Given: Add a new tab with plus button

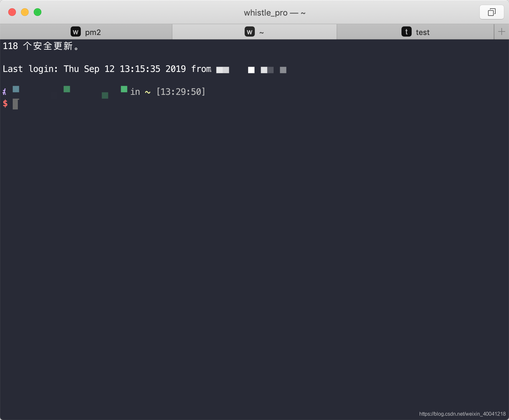Looking at the screenshot, I should [501, 32].
